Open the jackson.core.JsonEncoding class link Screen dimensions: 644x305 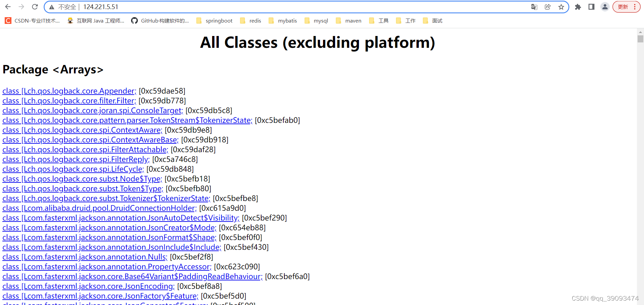pos(88,286)
